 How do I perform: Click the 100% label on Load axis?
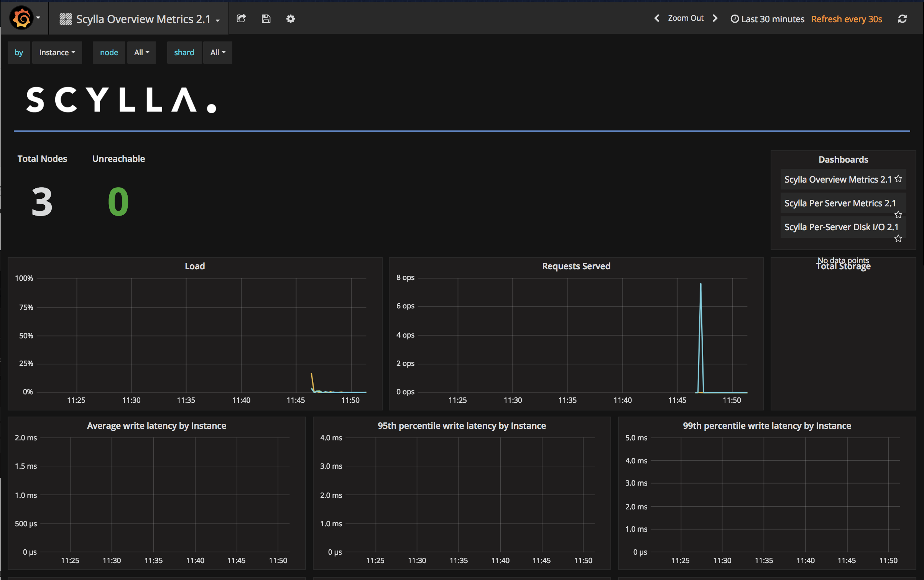24,278
